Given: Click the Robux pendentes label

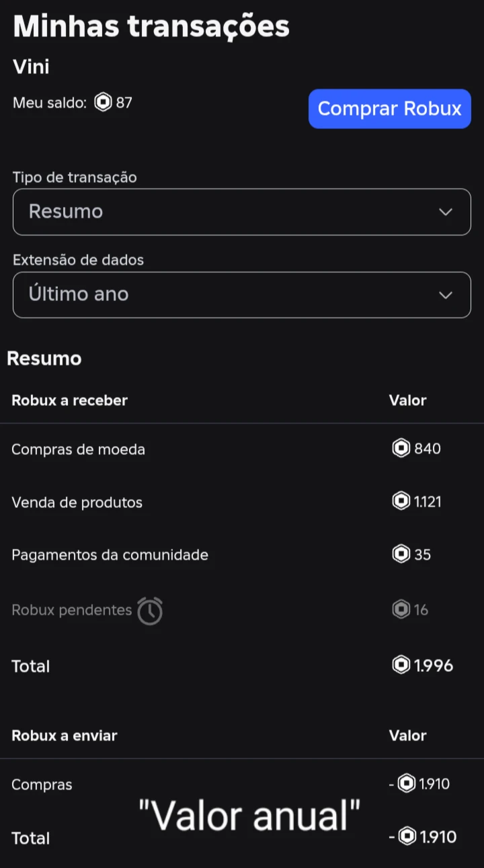Looking at the screenshot, I should 71,610.
